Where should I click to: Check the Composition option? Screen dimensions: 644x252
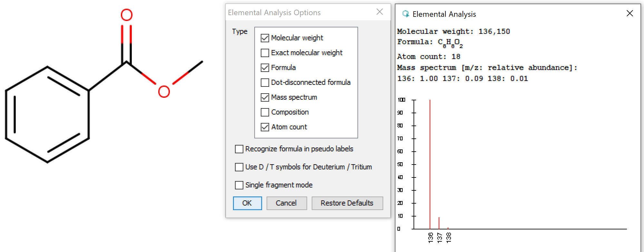265,112
